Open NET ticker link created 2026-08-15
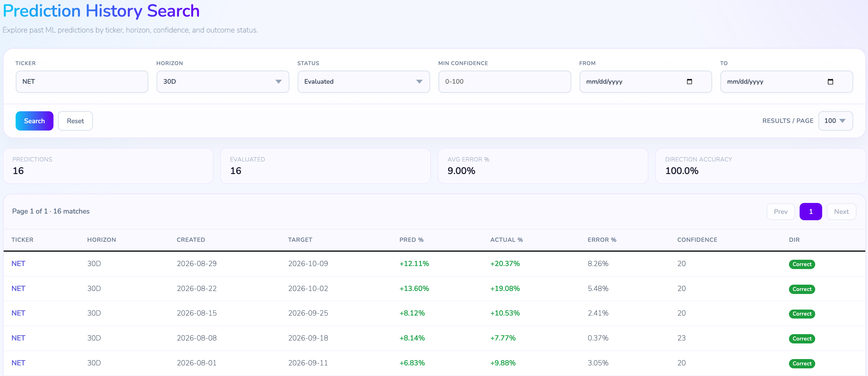868x376 pixels. tap(18, 313)
